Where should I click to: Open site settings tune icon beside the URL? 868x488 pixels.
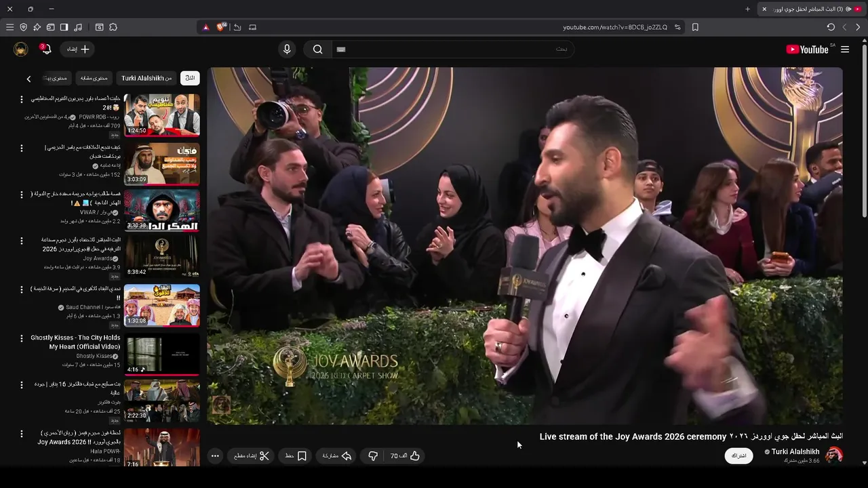[x=677, y=27]
